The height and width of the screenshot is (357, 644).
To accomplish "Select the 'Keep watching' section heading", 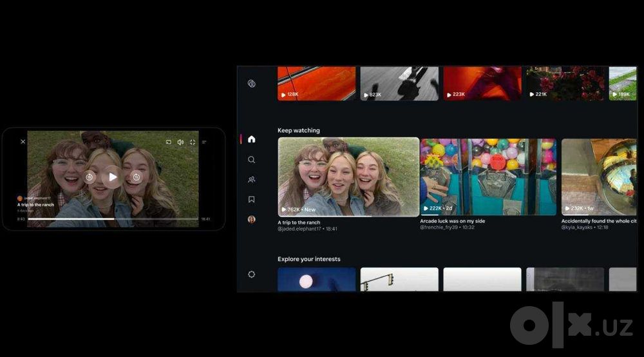I will coord(299,130).
